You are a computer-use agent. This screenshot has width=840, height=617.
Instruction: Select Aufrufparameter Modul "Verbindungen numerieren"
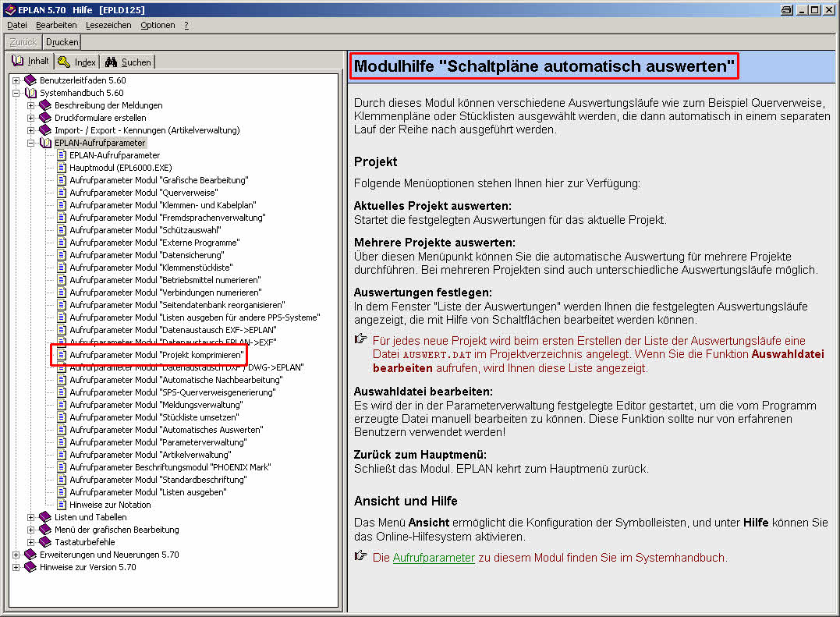[165, 293]
